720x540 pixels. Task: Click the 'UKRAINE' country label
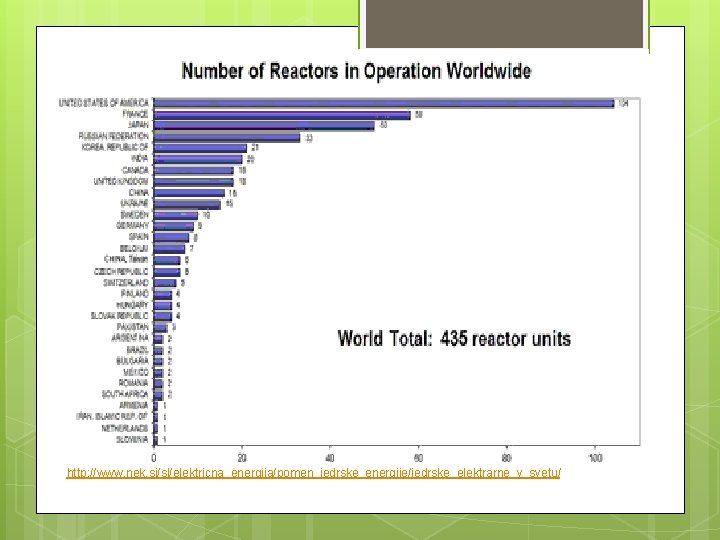click(x=135, y=203)
